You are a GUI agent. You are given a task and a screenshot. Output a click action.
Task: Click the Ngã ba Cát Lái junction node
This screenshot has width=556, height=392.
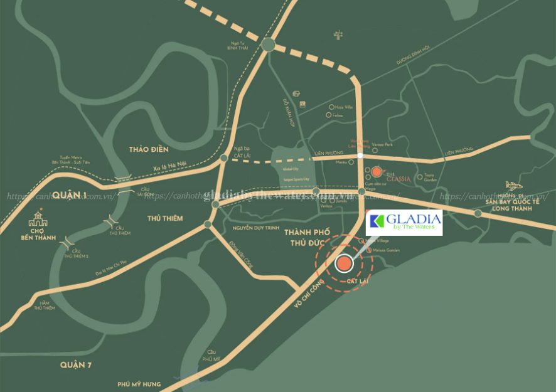click(x=224, y=158)
